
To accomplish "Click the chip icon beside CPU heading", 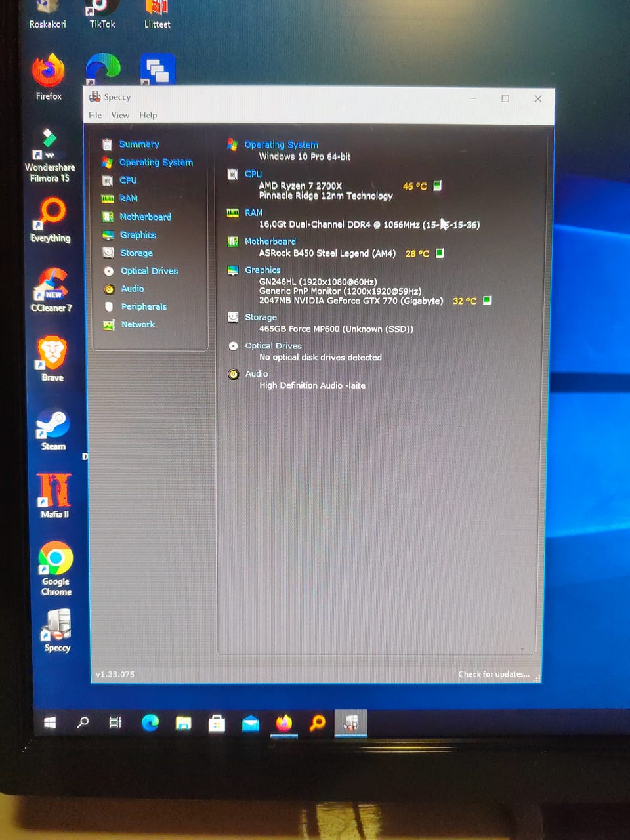I will (232, 174).
